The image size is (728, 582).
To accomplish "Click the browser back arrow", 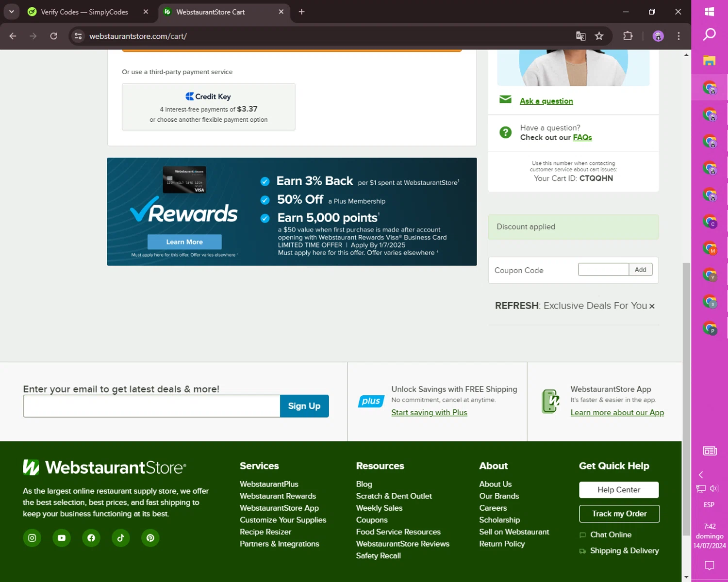I will (x=13, y=36).
